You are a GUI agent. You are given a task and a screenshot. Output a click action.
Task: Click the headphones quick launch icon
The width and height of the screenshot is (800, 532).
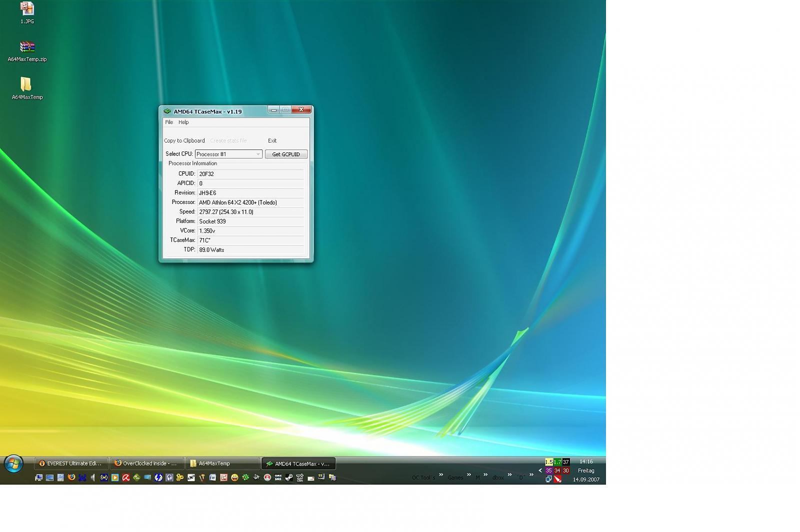[x=169, y=477]
